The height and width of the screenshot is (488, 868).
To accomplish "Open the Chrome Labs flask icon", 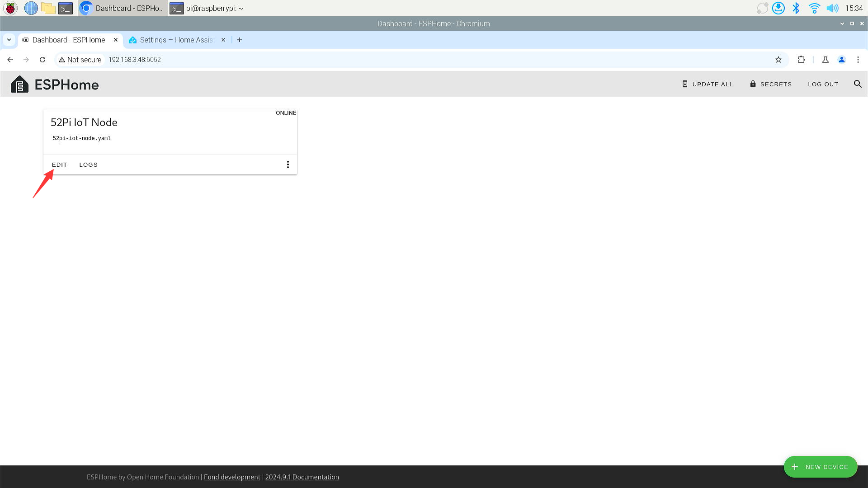I will pos(826,60).
